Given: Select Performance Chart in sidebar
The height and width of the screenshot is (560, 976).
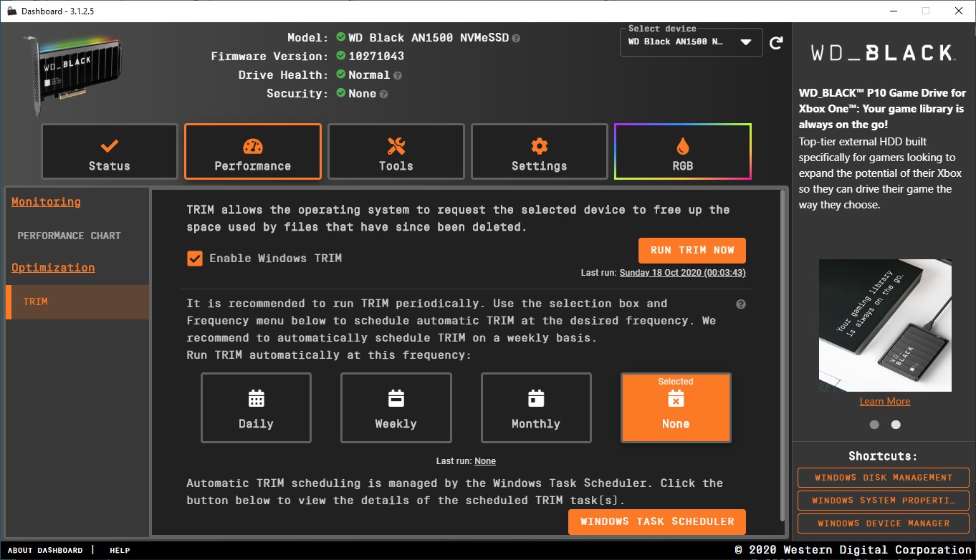Looking at the screenshot, I should tap(70, 236).
